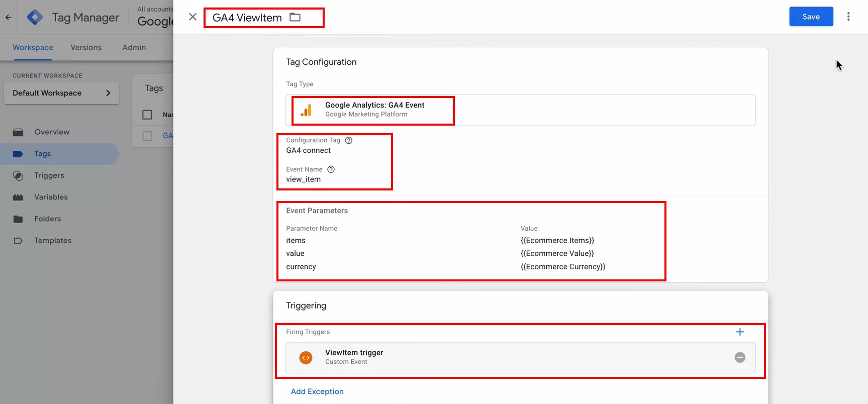Click the GA4 connect configuration tag value
868x404 pixels.
pyautogui.click(x=308, y=150)
